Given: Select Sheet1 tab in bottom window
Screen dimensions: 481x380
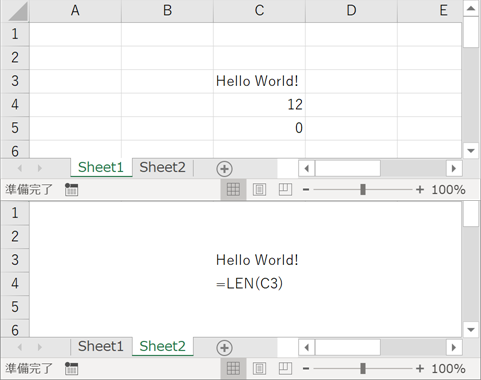Looking at the screenshot, I should (x=101, y=346).
